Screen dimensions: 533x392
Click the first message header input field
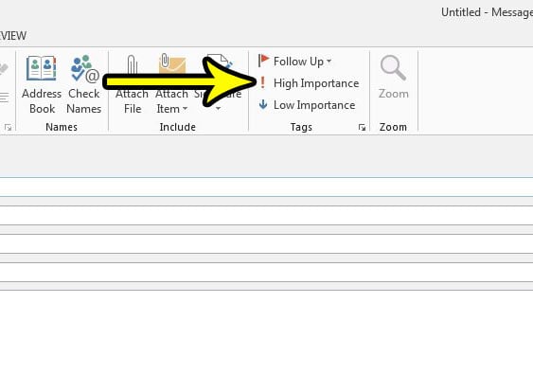pyautogui.click(x=267, y=187)
